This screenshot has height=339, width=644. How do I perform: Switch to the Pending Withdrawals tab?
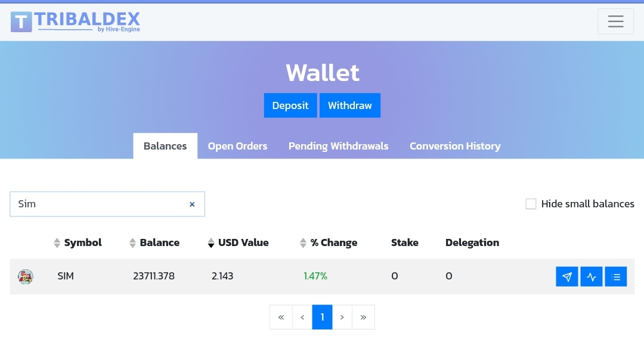[338, 146]
